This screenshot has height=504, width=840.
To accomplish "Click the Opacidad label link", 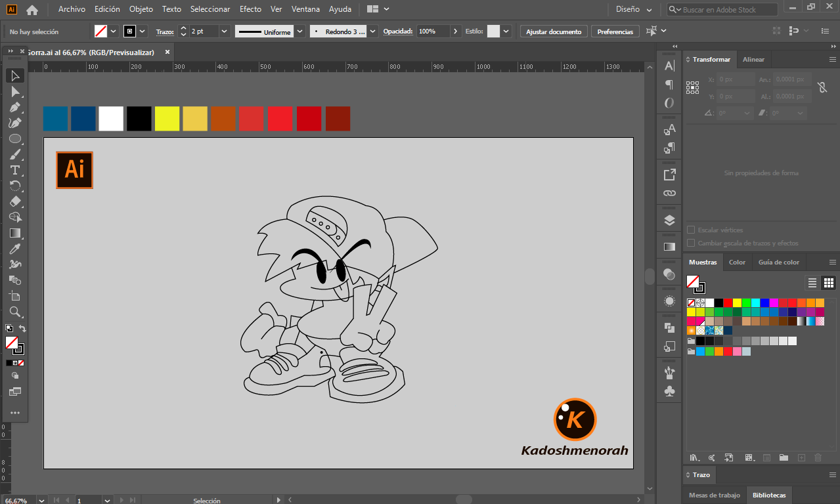I will point(398,31).
